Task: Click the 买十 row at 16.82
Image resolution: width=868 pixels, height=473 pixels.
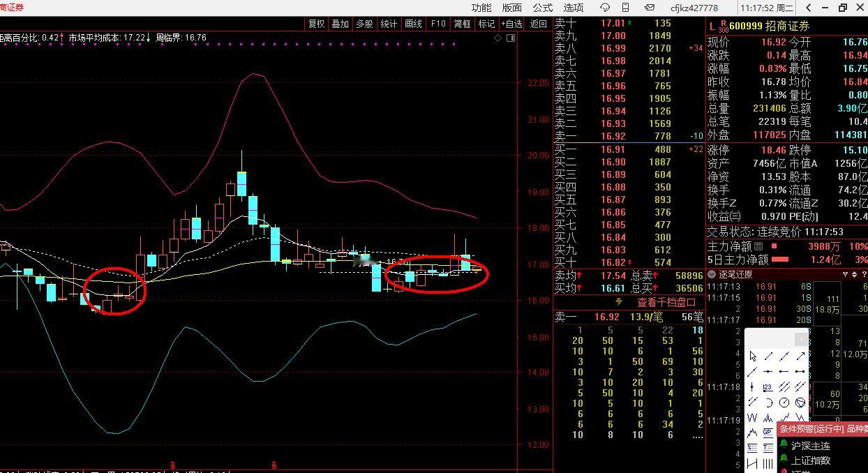Action: pos(629,262)
